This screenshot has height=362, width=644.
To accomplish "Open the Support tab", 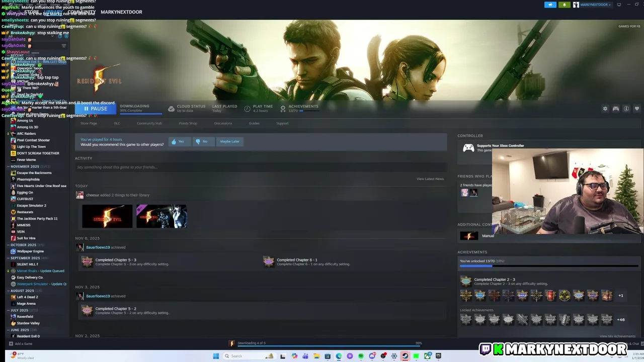I will 282,123.
